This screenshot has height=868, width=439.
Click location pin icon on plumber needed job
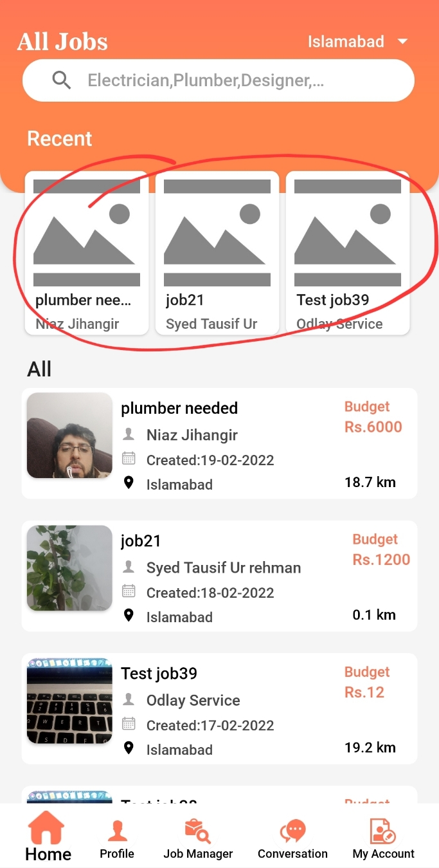click(129, 483)
